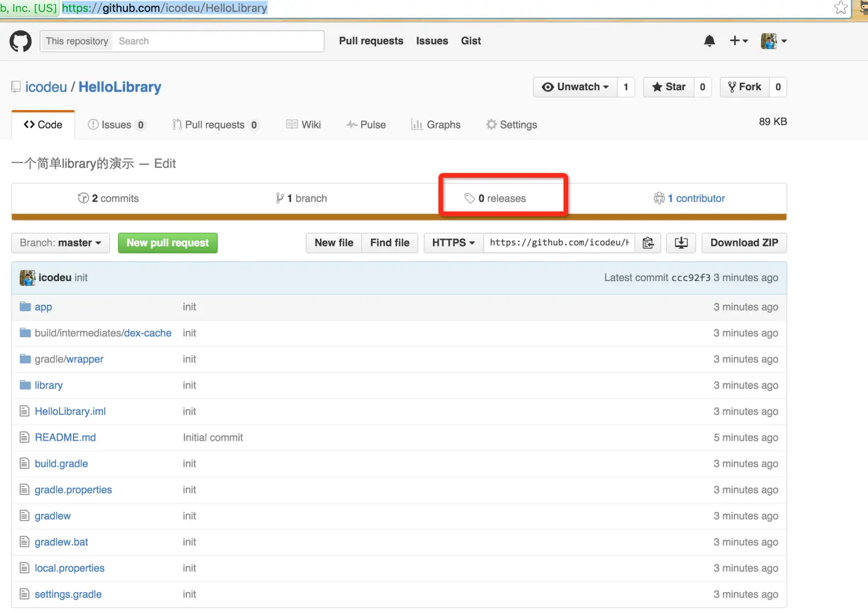View the 0 releases page
Viewport: 868px width, 612px height.
pos(495,198)
